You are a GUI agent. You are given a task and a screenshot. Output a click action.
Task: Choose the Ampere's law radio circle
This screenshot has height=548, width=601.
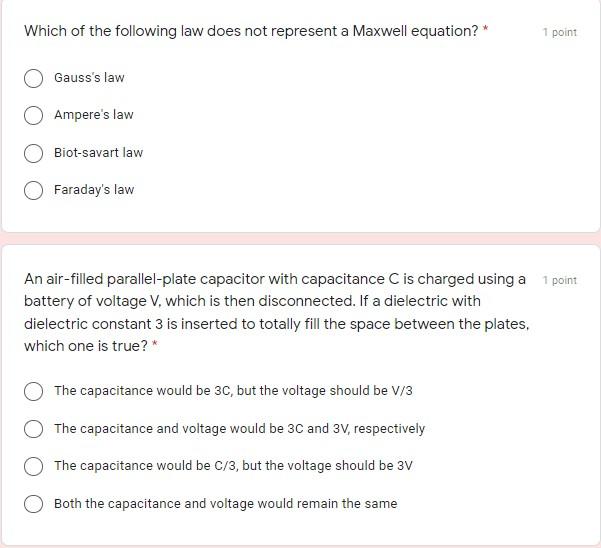(x=34, y=115)
